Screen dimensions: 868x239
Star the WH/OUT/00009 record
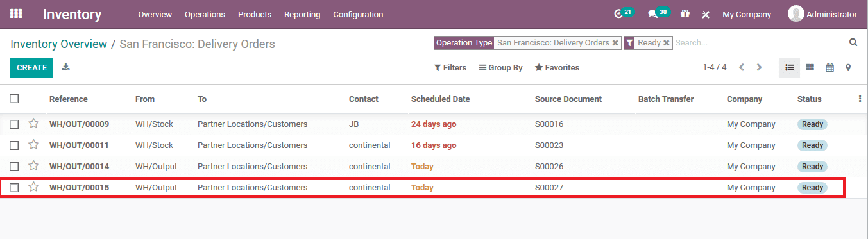[33, 124]
